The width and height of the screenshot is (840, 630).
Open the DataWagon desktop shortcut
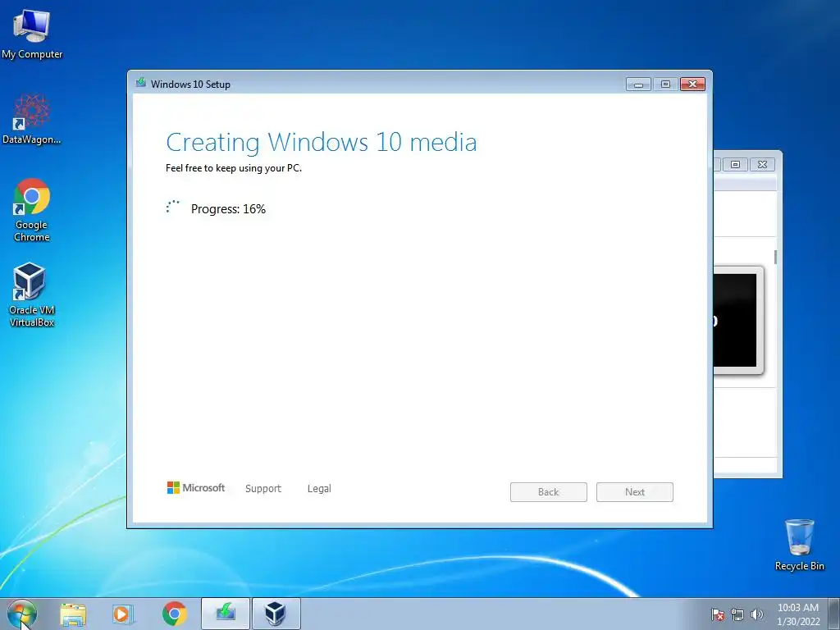[x=32, y=119]
